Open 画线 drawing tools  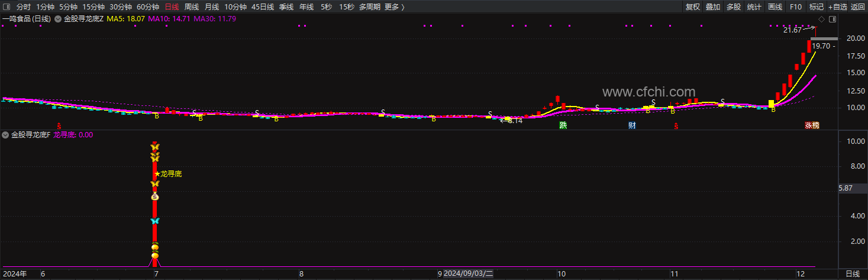(775, 7)
